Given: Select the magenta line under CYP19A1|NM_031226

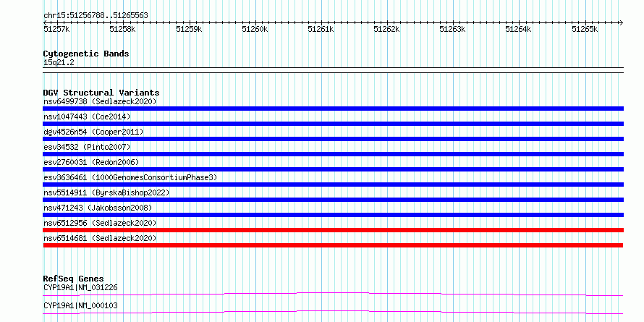Looking at the screenshot, I should pyautogui.click(x=333, y=294).
